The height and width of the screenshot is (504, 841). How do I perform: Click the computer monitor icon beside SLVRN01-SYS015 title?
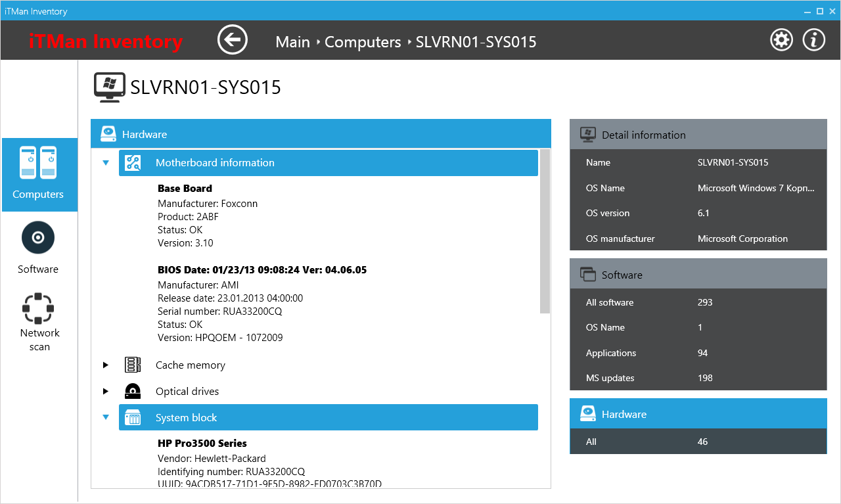109,87
